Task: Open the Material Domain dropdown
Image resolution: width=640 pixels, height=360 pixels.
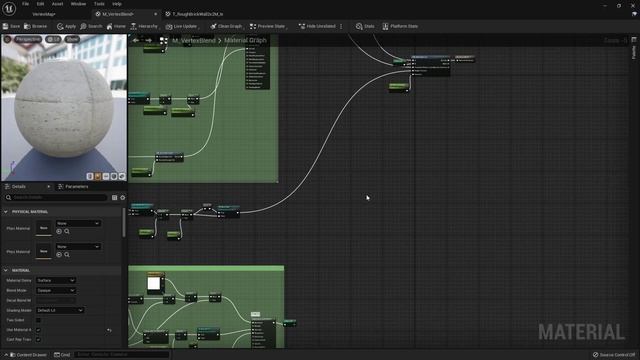Action: pos(56,280)
